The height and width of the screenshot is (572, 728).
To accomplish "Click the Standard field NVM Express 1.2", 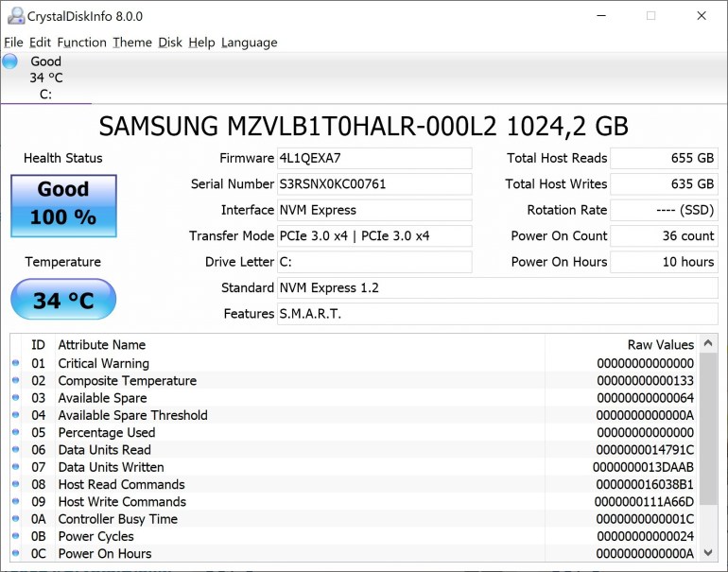I will (x=497, y=288).
